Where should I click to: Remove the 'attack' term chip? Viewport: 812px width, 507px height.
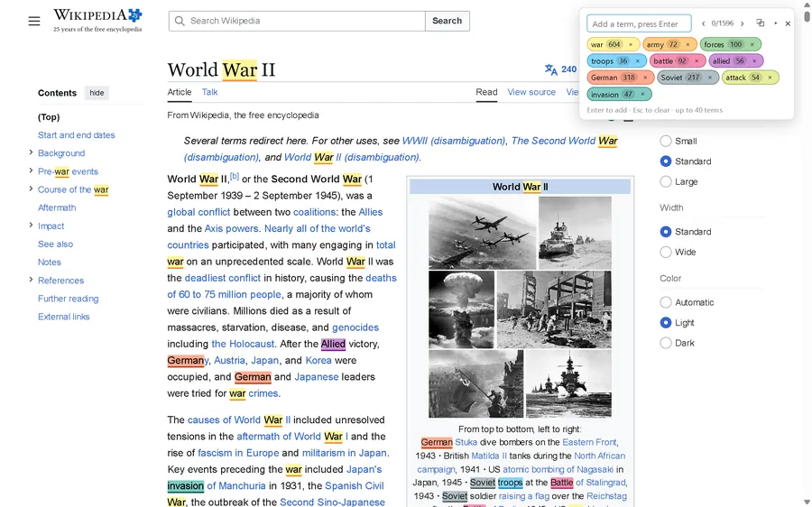(770, 78)
